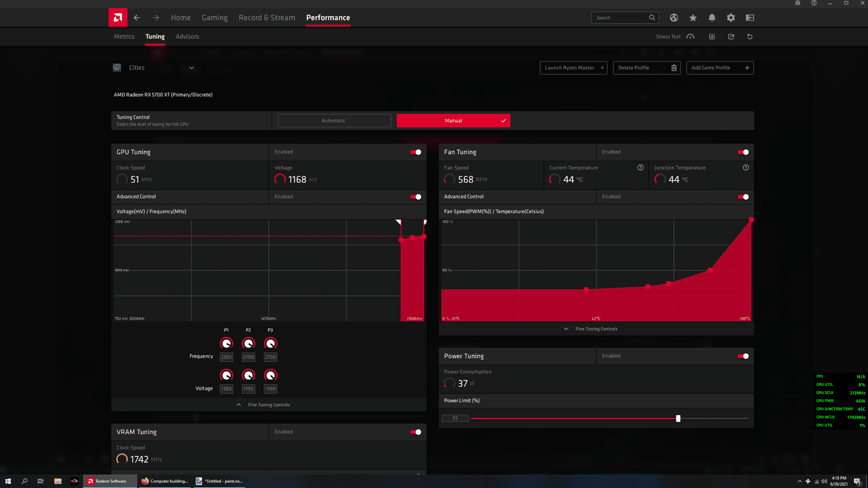Image resolution: width=868 pixels, height=488 pixels.
Task: Start the Stress Test
Action: coord(675,36)
